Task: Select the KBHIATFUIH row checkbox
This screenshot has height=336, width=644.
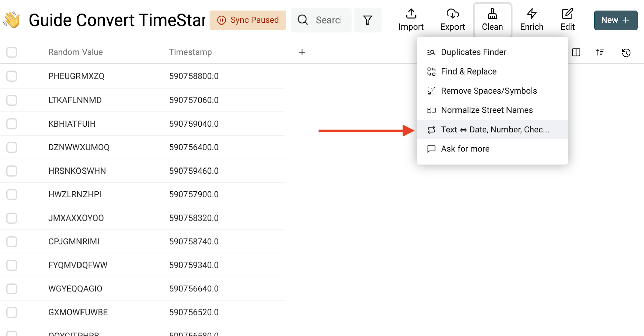Action: coord(12,124)
